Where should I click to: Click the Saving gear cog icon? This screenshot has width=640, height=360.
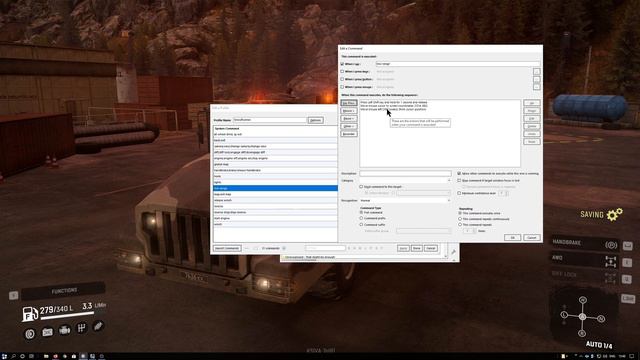tap(614, 214)
